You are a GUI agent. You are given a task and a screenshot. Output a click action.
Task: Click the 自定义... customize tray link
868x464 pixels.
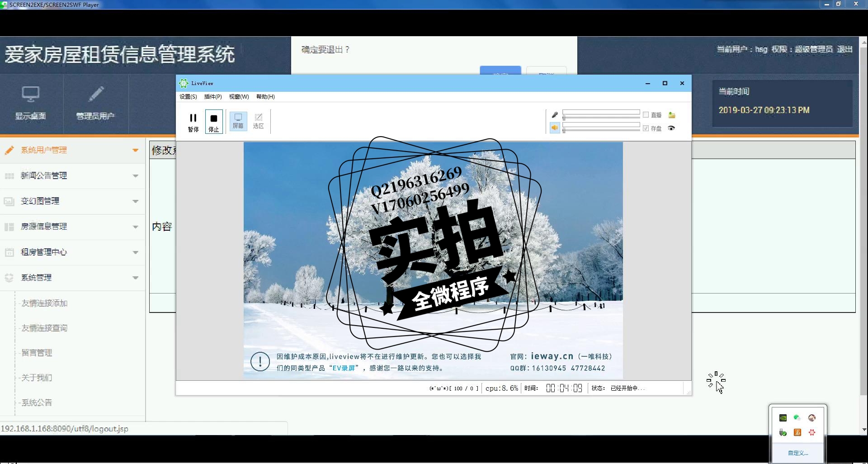pos(798,453)
